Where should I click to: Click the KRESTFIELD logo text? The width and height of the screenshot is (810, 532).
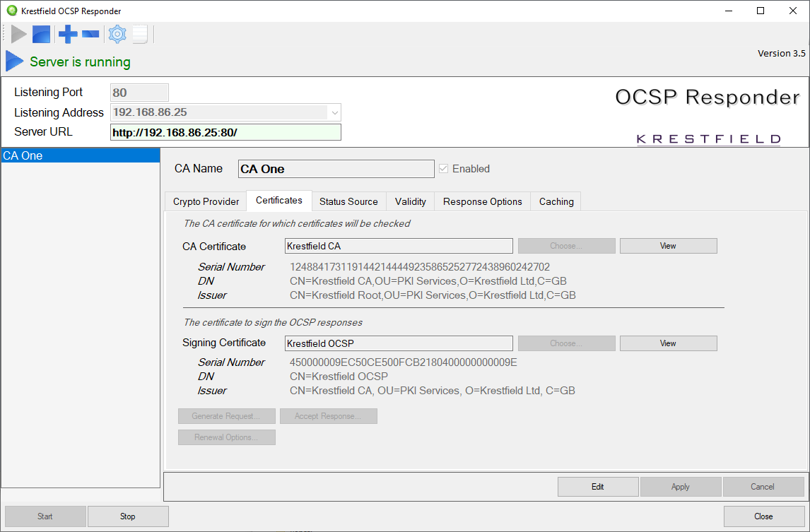[x=708, y=139]
